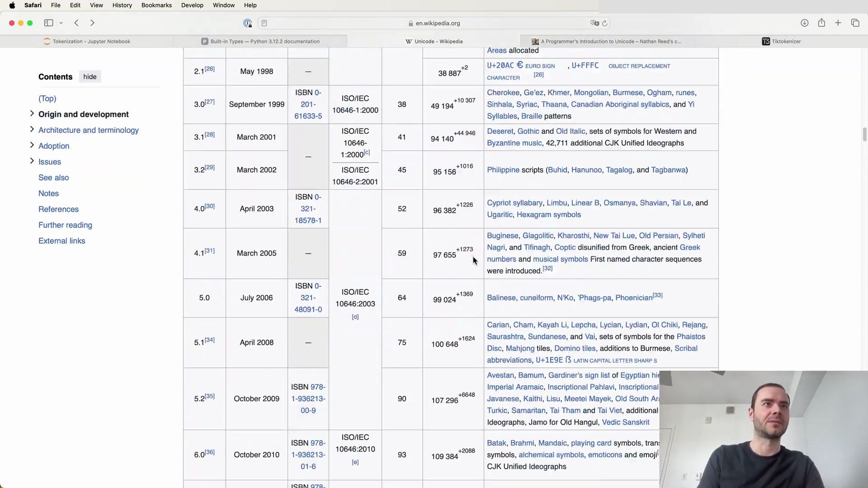Viewport: 868px width, 488px height.
Task: Open the Develop menu
Action: [x=192, y=5]
